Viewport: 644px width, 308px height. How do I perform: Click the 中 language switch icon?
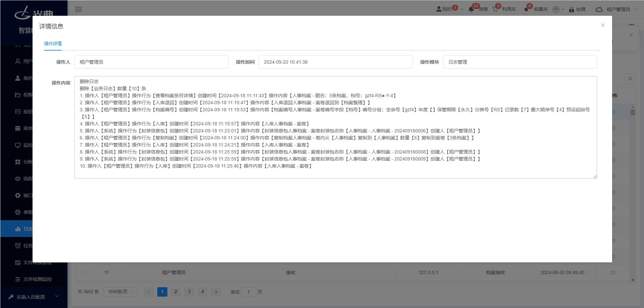pos(556,9)
